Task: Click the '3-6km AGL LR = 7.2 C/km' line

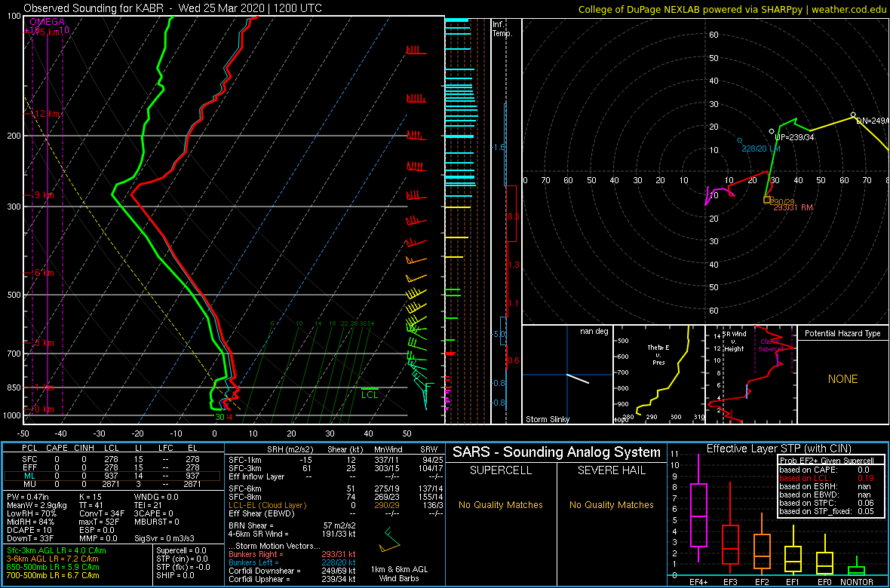Action: [54, 559]
